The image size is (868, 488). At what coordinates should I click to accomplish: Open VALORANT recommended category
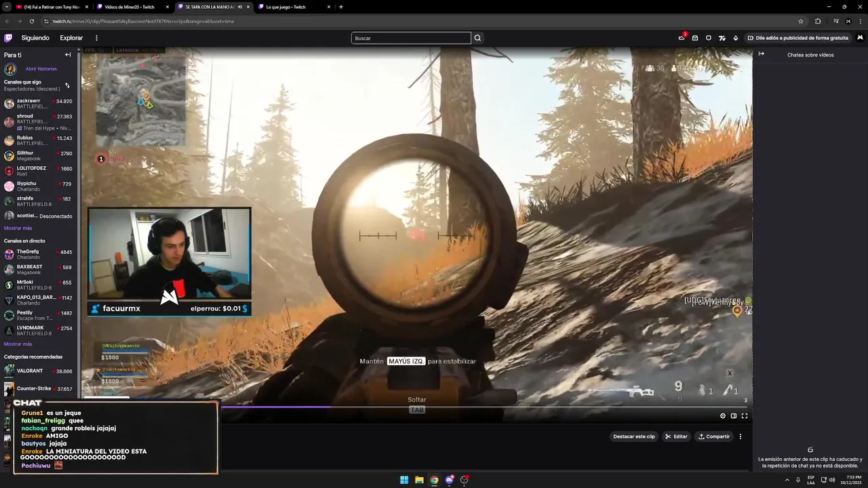(x=38, y=371)
